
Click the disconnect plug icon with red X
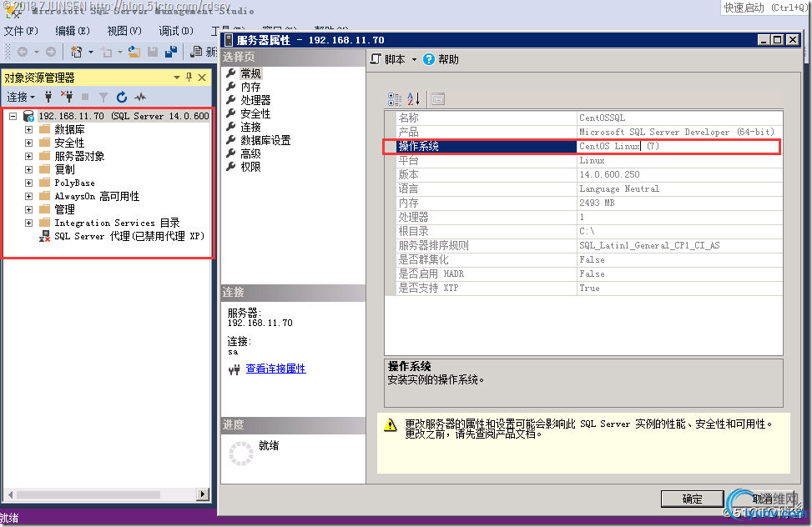pos(67,97)
